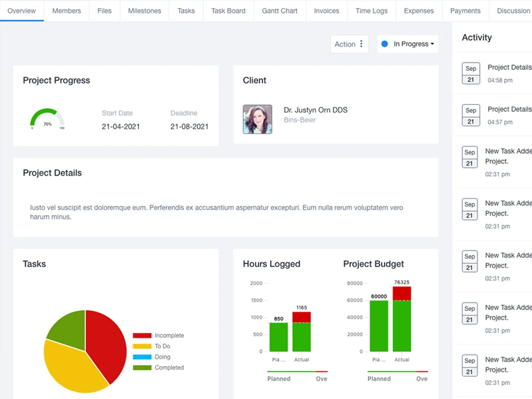Toggle To Do series in Tasks legend
532x399 pixels.
click(x=152, y=346)
